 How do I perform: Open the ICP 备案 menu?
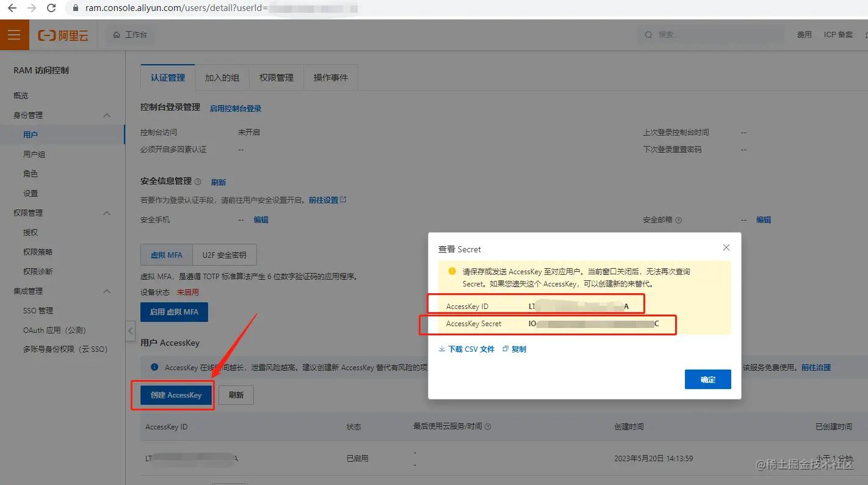coord(838,35)
